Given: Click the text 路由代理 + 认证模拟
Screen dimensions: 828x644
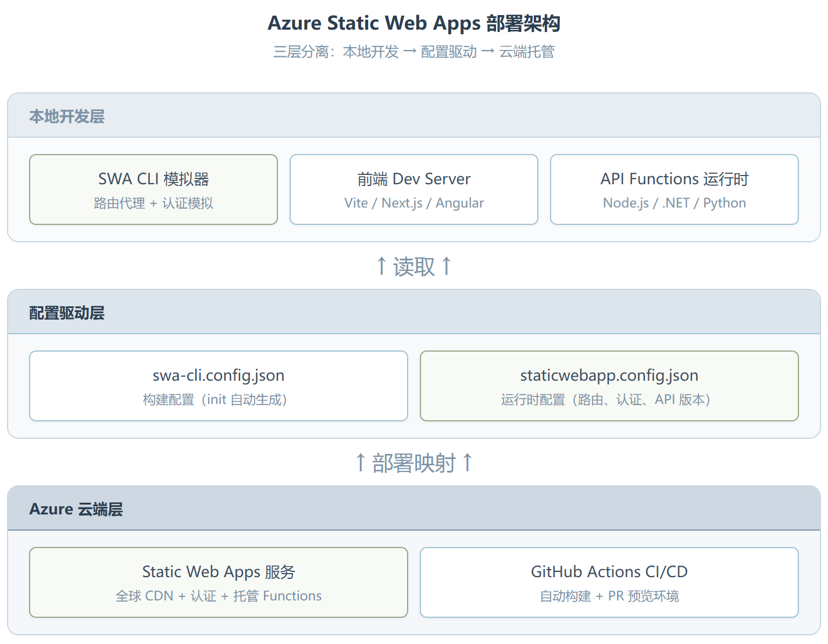Looking at the screenshot, I should click(x=154, y=203).
